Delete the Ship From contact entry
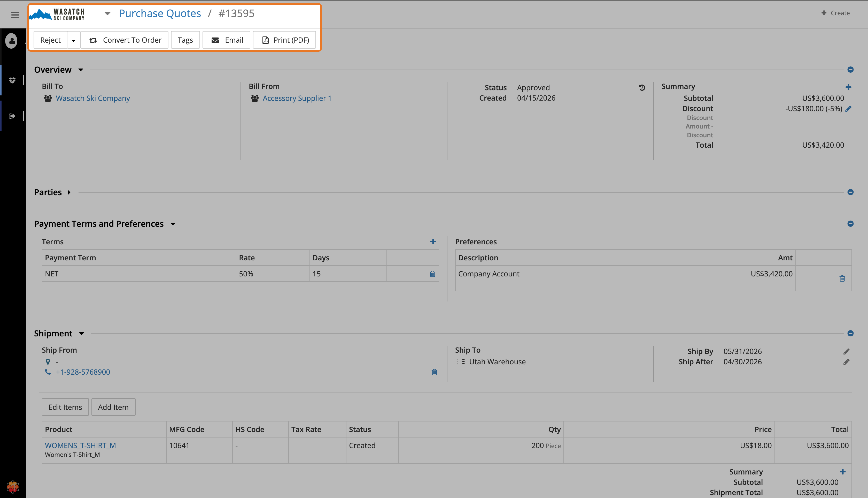The height and width of the screenshot is (498, 868). click(x=434, y=372)
